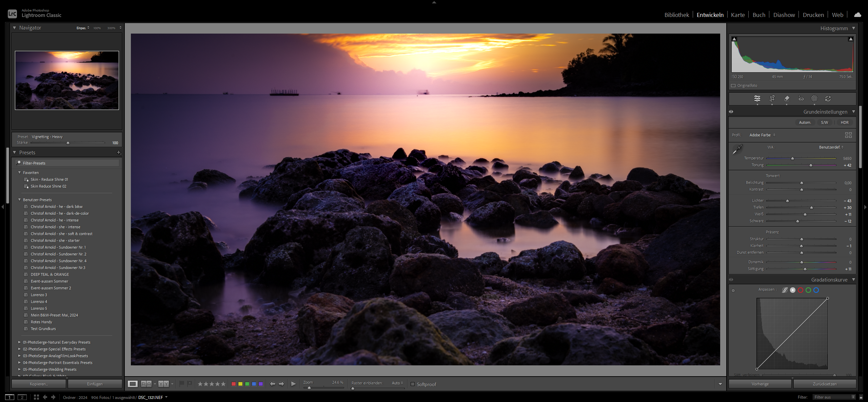Switch to Reference view (R A) icon
868x402 pixels.
click(146, 384)
